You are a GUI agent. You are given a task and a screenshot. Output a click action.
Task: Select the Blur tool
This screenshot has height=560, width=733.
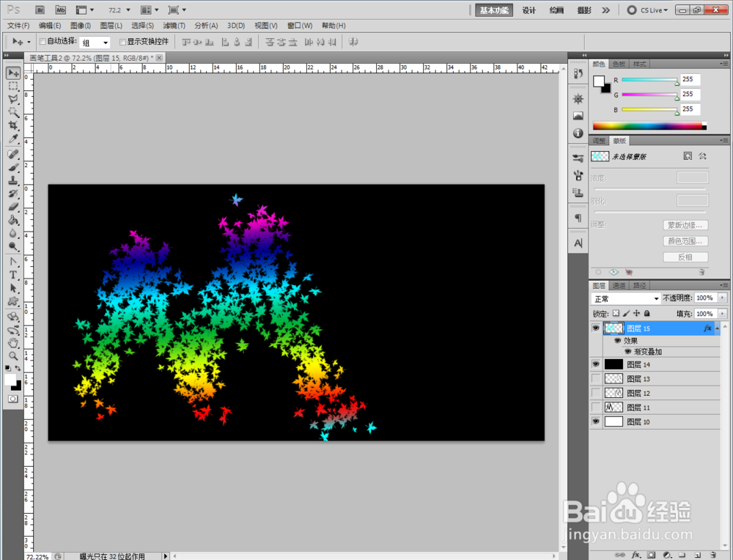click(x=13, y=233)
